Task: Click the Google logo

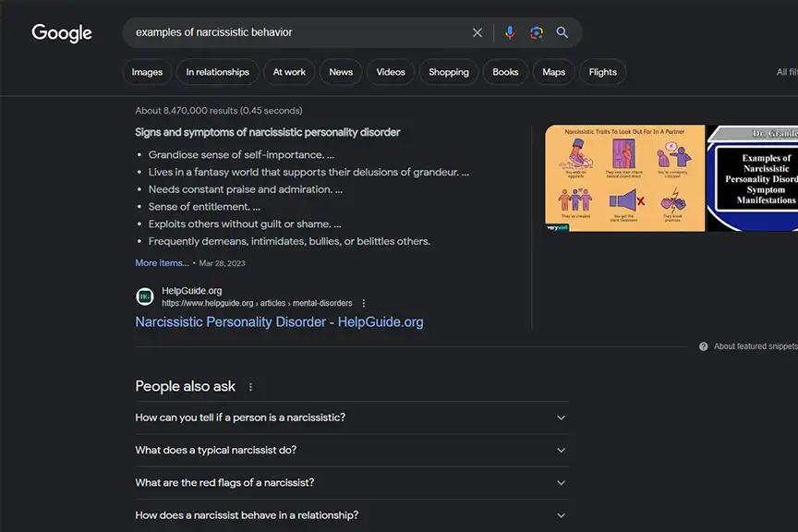Action: [x=62, y=33]
